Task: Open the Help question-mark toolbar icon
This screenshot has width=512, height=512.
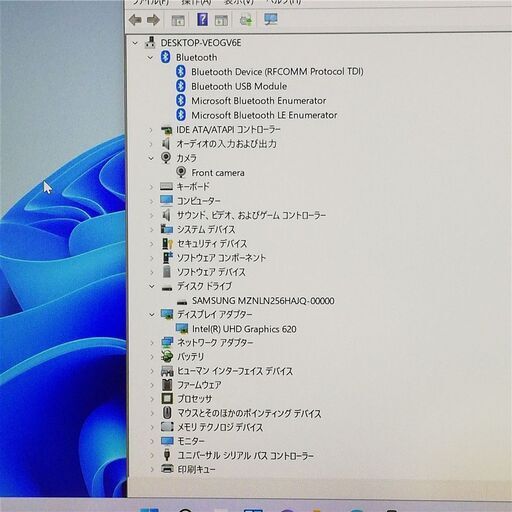Action: (202, 20)
